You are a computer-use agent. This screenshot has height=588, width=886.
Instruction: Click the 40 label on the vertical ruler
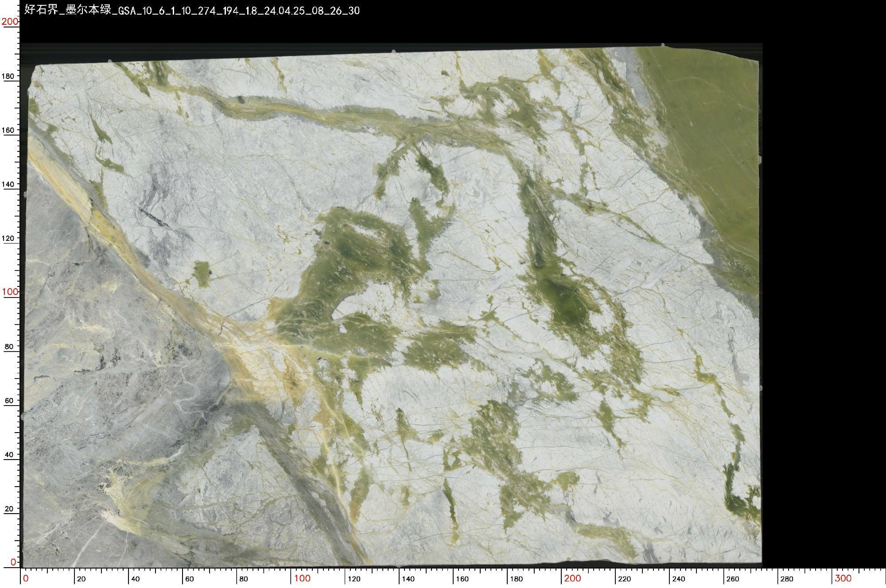[x=9, y=454]
